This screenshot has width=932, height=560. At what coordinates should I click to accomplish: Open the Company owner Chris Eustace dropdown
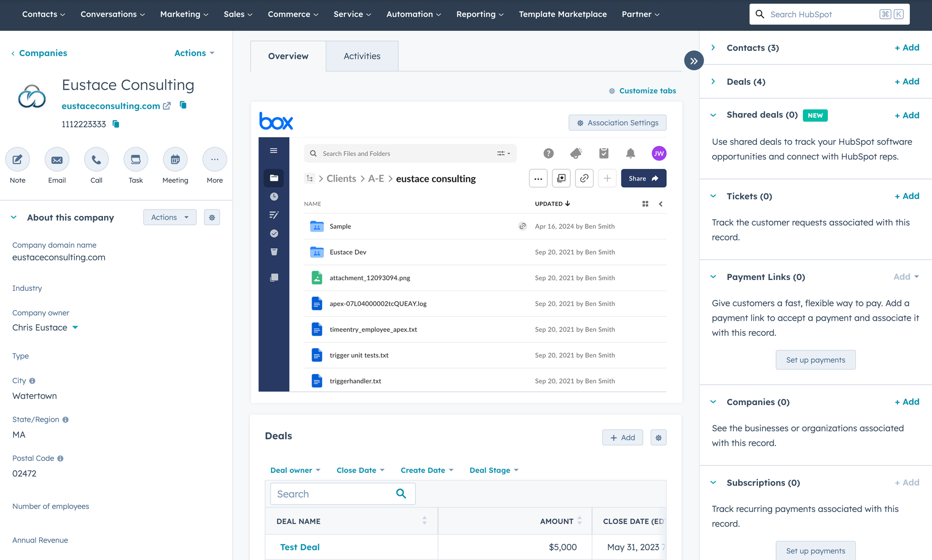[45, 327]
